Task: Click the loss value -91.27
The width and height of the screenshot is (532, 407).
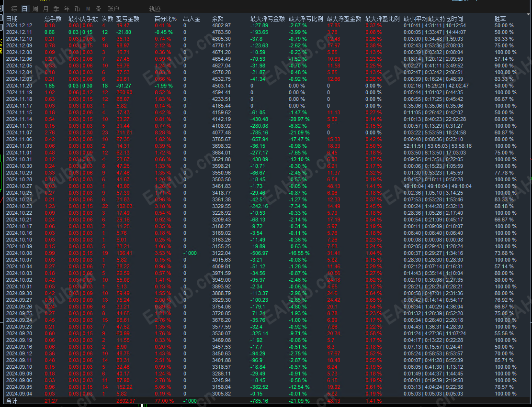Action: (x=124, y=86)
